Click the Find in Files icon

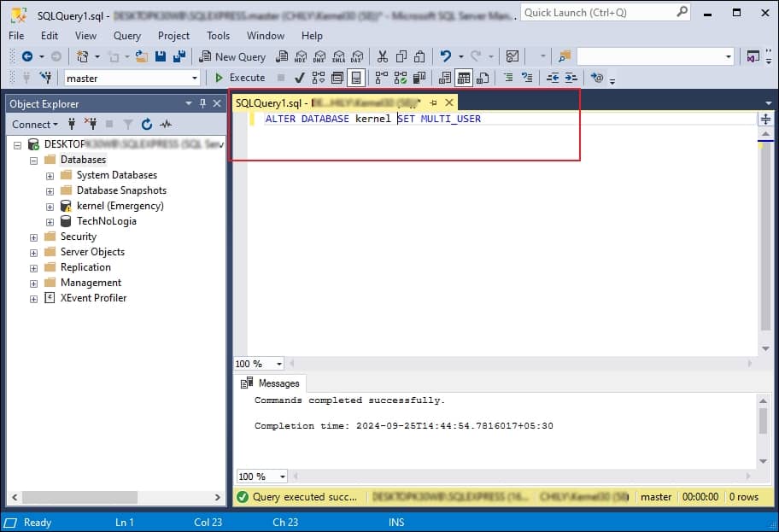[565, 56]
